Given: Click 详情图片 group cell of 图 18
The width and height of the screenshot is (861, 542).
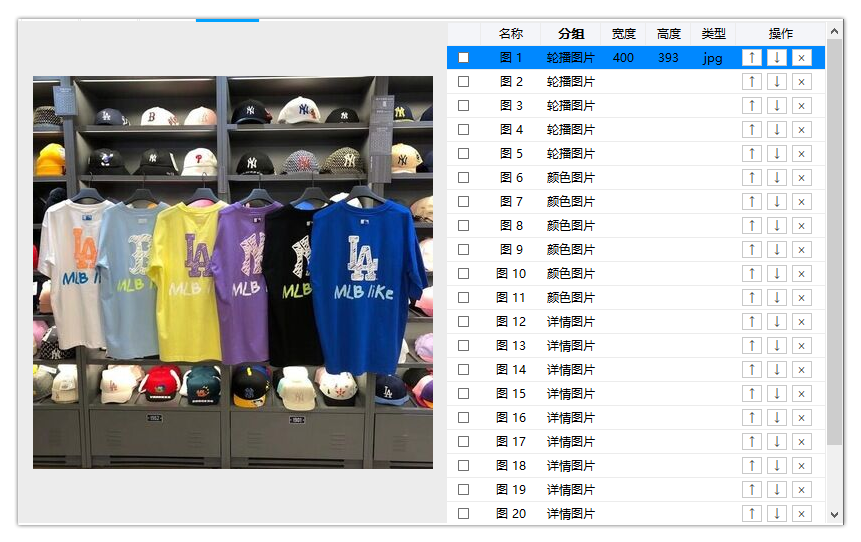Looking at the screenshot, I should (571, 466).
